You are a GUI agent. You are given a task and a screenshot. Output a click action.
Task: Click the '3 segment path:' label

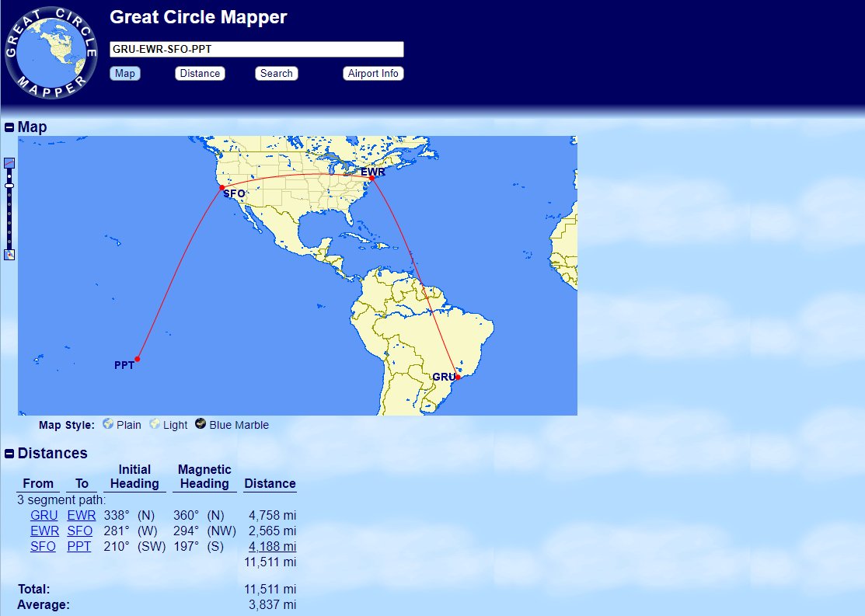point(61,500)
